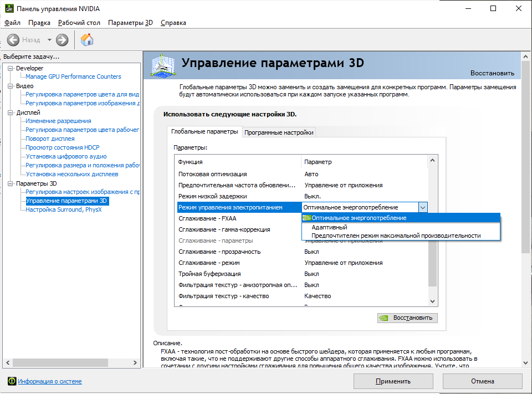532x394 pixels.
Task: Collapse the Developer tree node
Action: click(x=11, y=68)
